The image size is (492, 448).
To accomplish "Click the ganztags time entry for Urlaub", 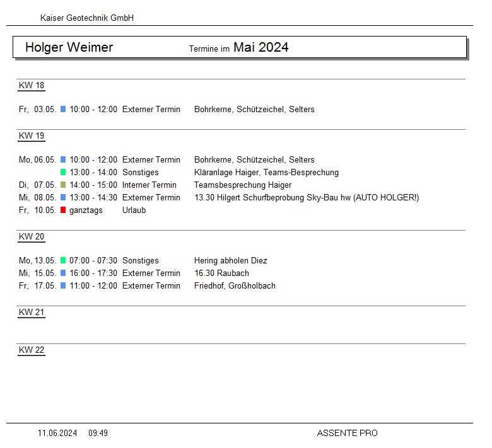I will coord(86,210).
